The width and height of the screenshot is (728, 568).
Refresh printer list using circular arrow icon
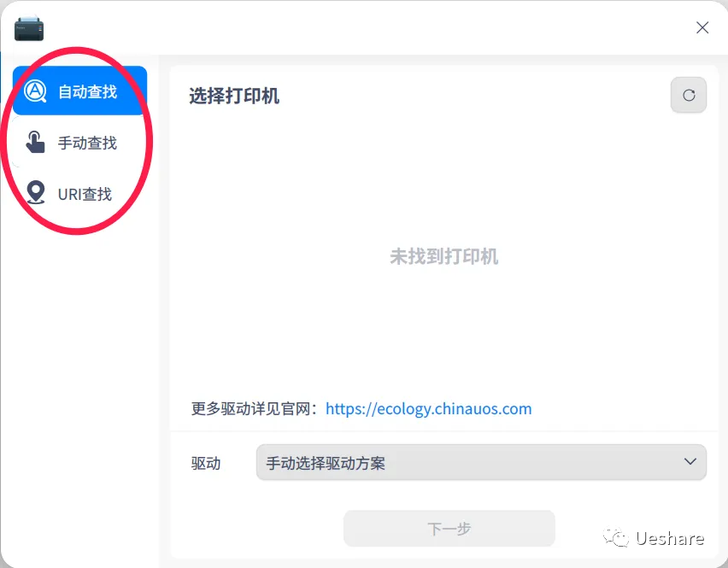(x=688, y=95)
